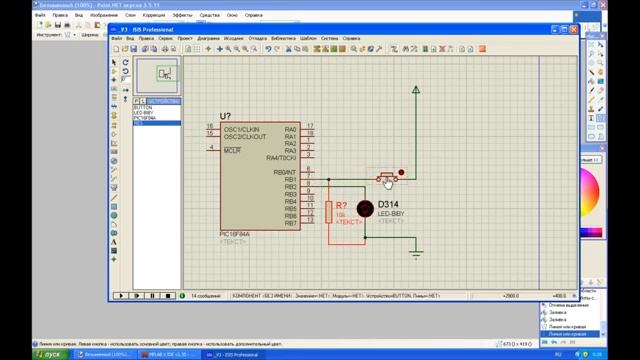Viewport: 640px width, 360px height.
Task: Click the PIC16F84A chip body U?
Action: [260, 176]
